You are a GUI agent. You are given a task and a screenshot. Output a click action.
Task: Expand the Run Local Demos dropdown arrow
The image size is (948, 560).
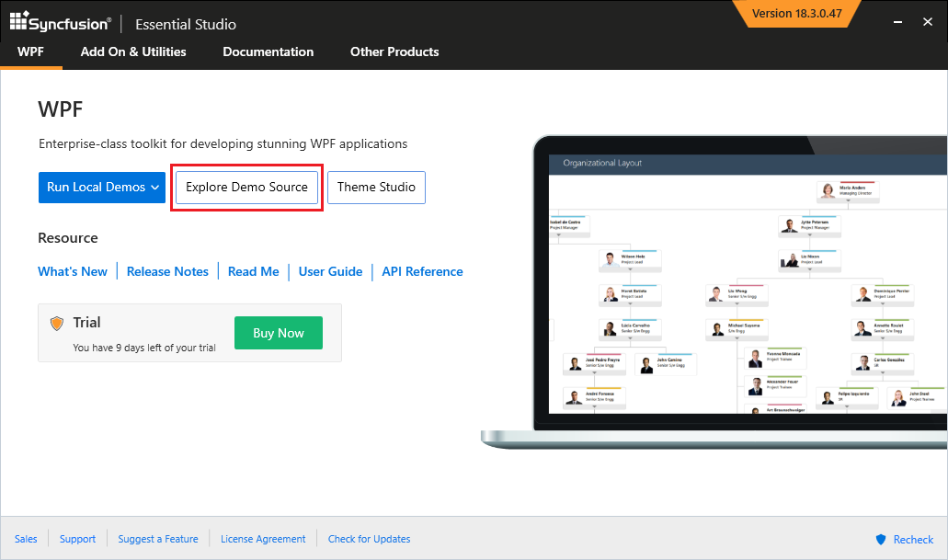point(154,188)
